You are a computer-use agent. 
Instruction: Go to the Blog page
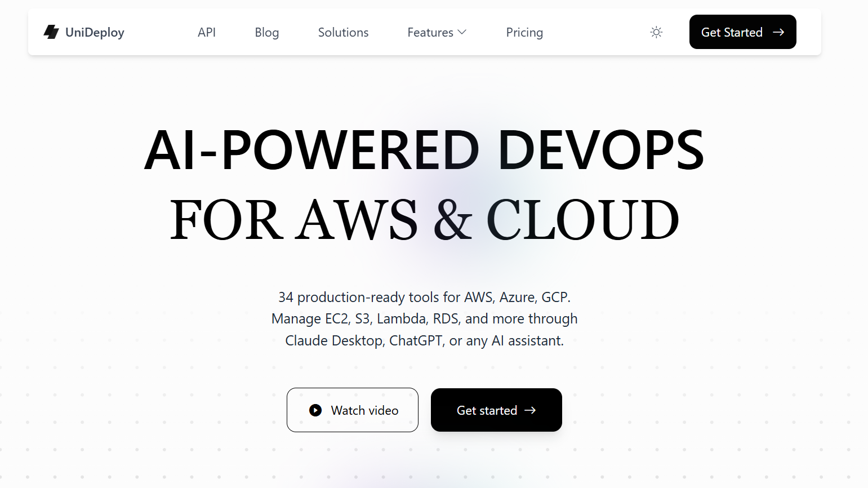[267, 33]
